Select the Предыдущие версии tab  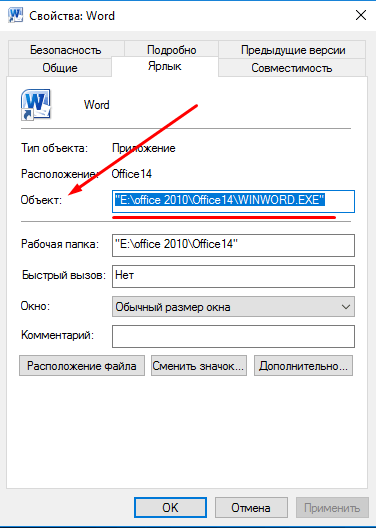click(292, 50)
